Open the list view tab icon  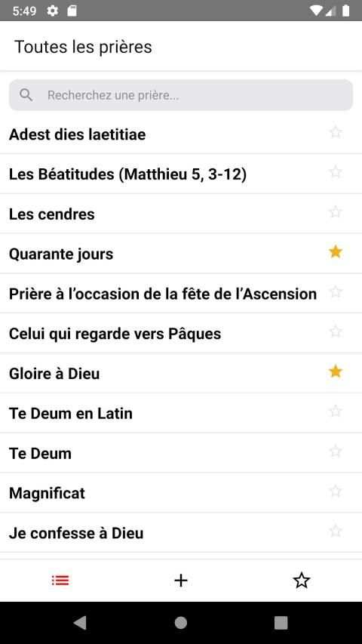(x=60, y=581)
